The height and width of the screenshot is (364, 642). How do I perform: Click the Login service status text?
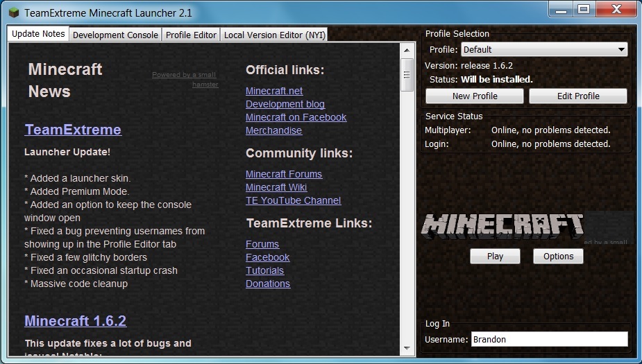(x=550, y=144)
